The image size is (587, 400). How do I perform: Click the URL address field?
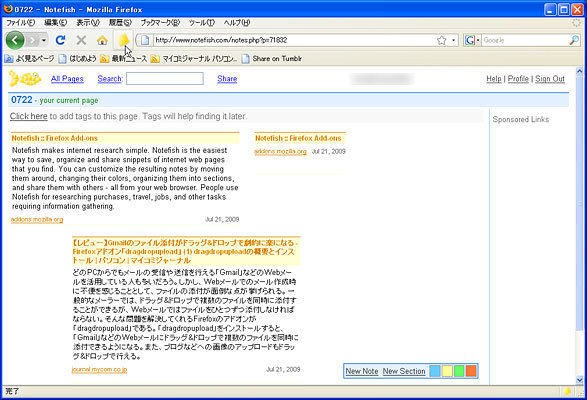pyautogui.click(x=295, y=40)
